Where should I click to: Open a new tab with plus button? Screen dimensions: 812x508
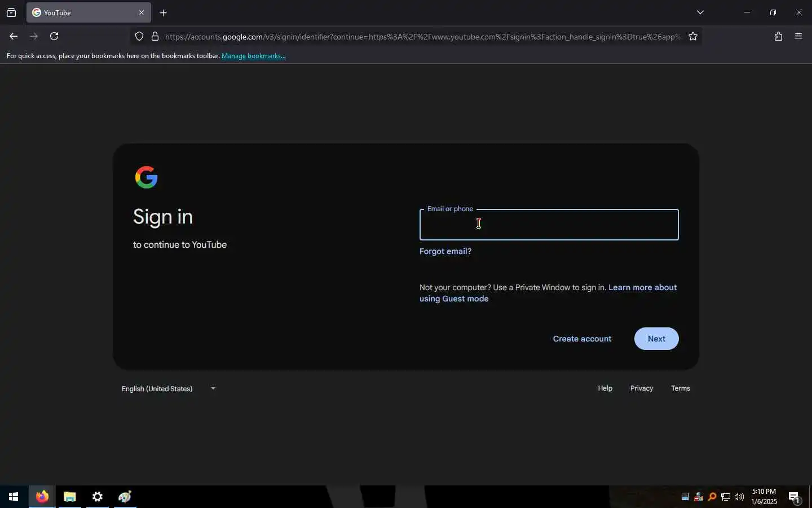(x=163, y=12)
